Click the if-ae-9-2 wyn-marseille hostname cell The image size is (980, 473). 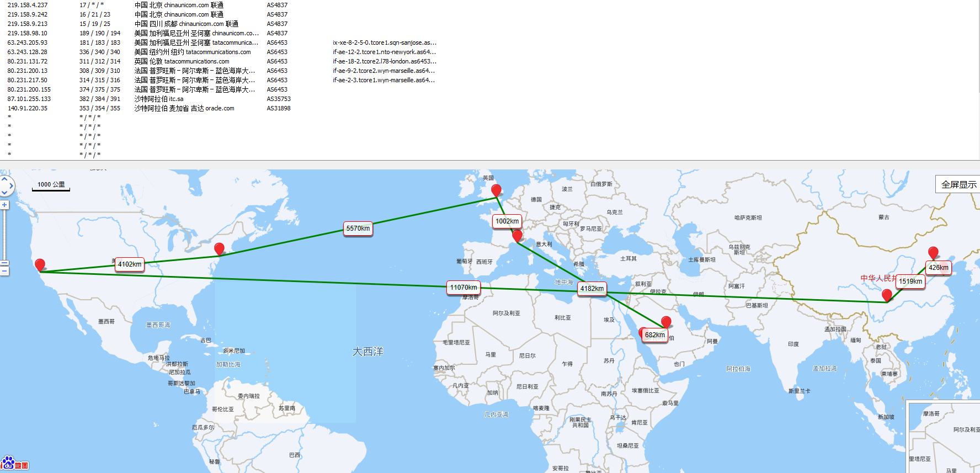pos(384,71)
